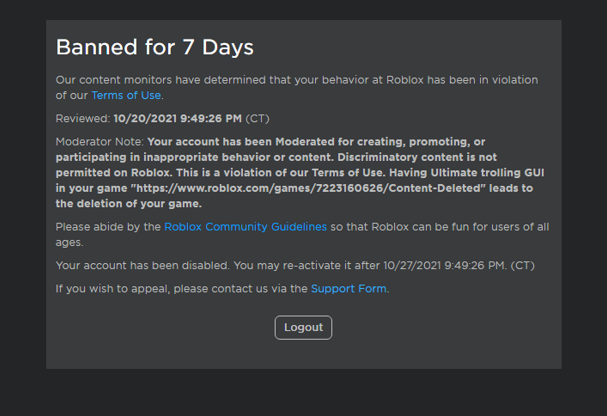Click the game URL containing 7223160626

click(x=308, y=188)
